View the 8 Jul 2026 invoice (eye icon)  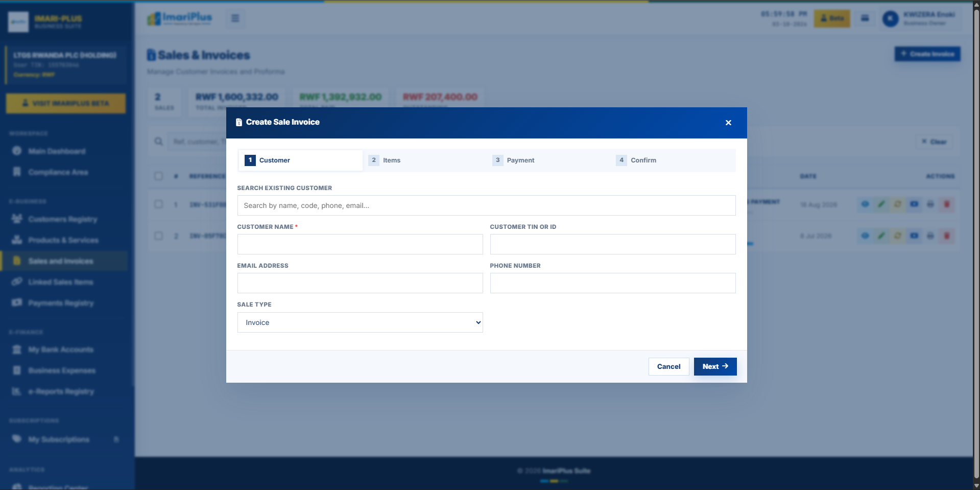pyautogui.click(x=865, y=236)
